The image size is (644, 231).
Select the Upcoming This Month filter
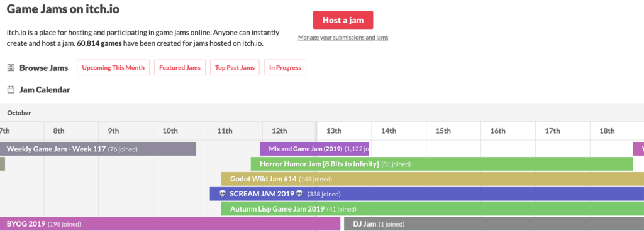(x=113, y=68)
